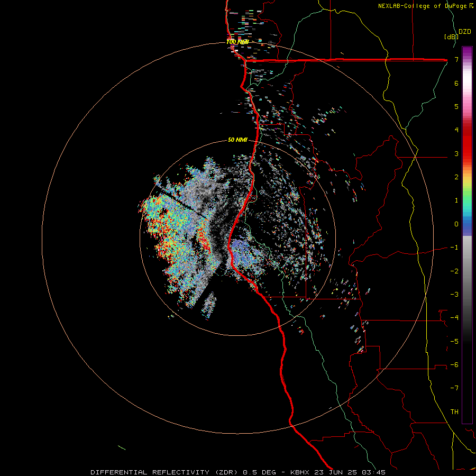Viewport: 476px width, 476px height.
Task: Pick the purple top band of color bar
Action: click(467, 52)
